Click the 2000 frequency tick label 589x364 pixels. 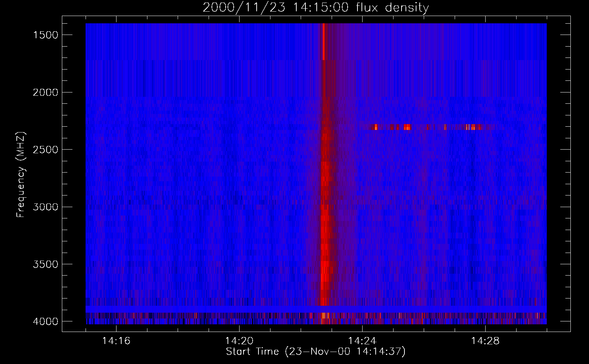click(46, 92)
